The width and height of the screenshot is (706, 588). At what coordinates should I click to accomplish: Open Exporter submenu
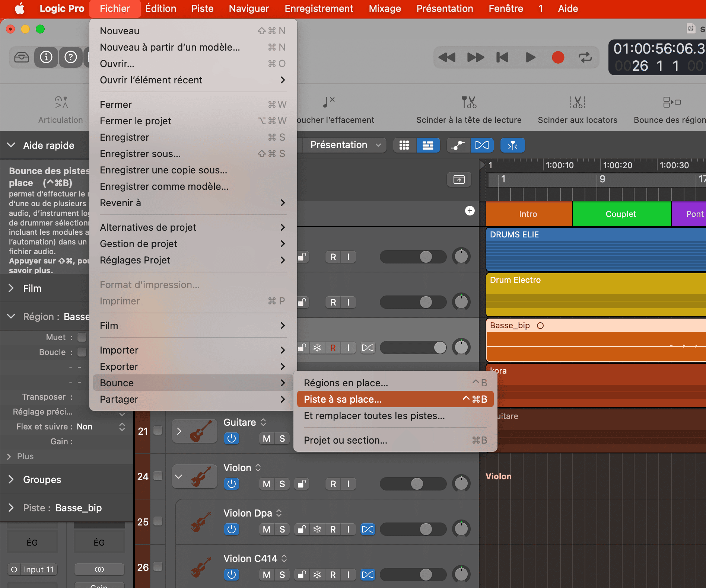coord(193,367)
